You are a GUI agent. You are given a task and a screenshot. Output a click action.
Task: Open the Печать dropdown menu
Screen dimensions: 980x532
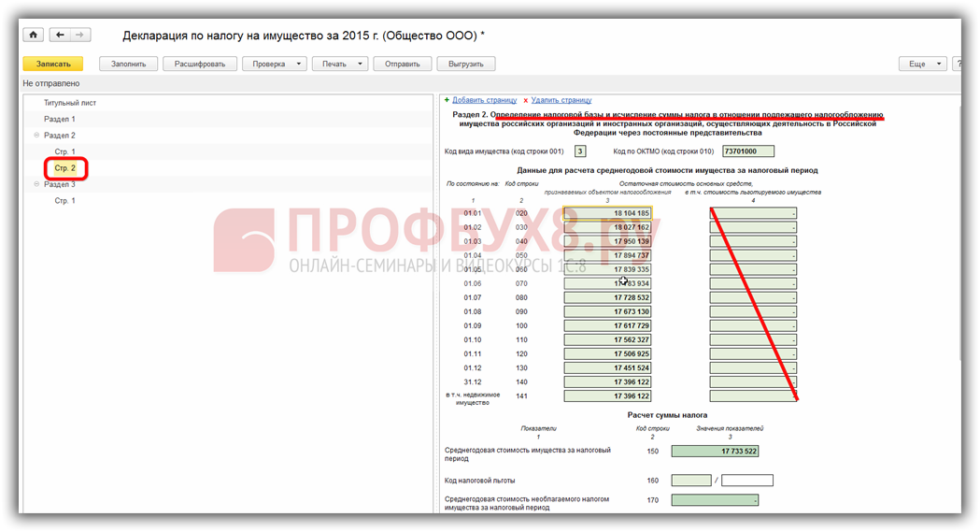coord(340,65)
